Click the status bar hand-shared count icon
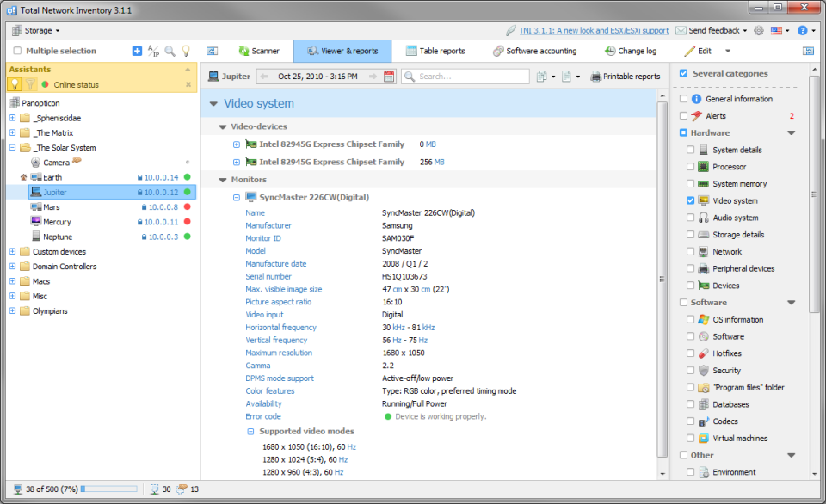The image size is (826, 504). click(x=182, y=489)
